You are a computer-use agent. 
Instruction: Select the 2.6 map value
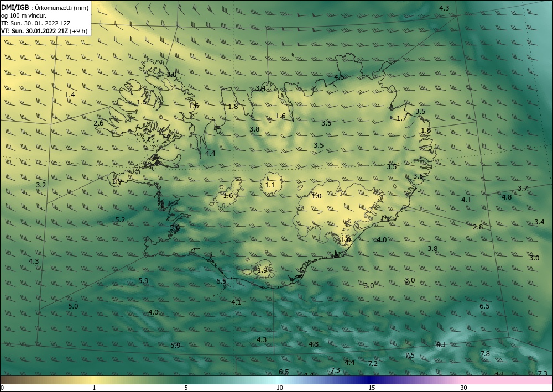[99, 123]
